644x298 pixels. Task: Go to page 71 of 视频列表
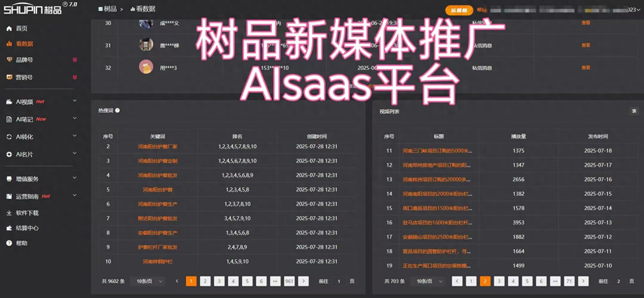click(569, 281)
